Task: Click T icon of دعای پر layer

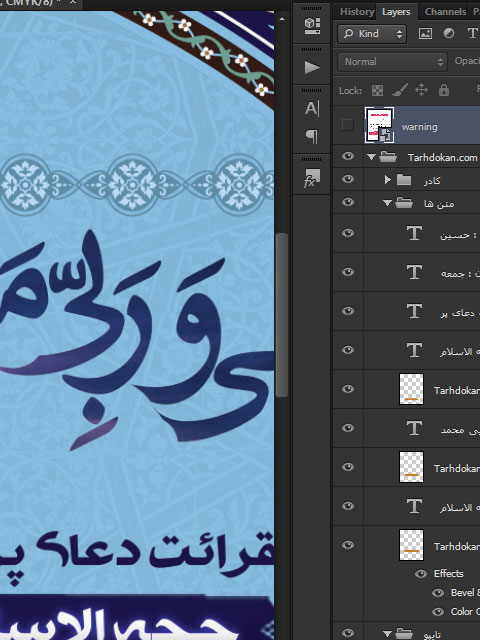Action: 414,311
